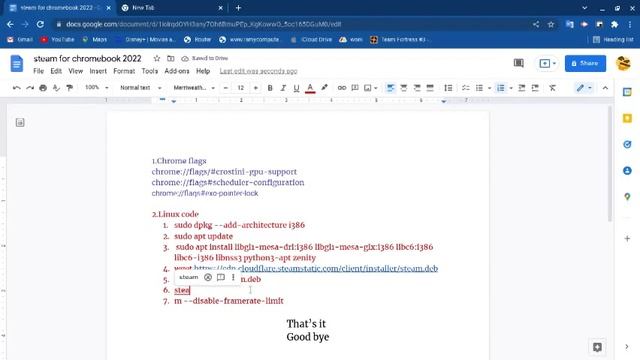Toggle bulleted list
The height and width of the screenshot is (360, 640).
pos(479,88)
